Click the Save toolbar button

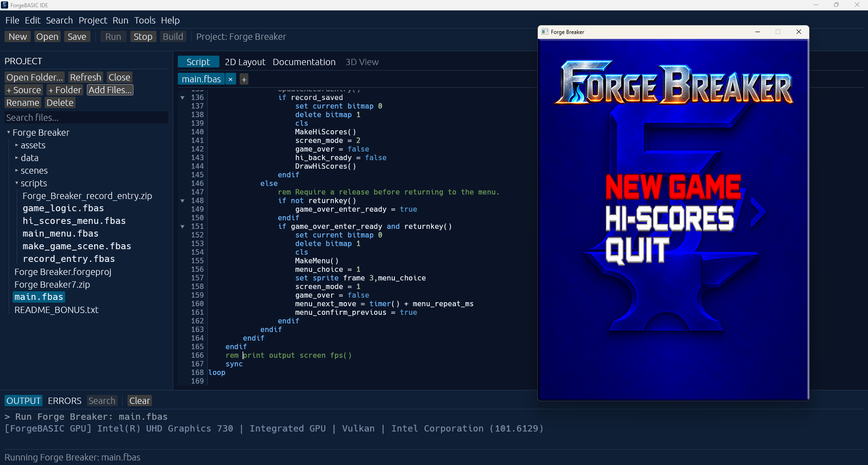pos(77,37)
